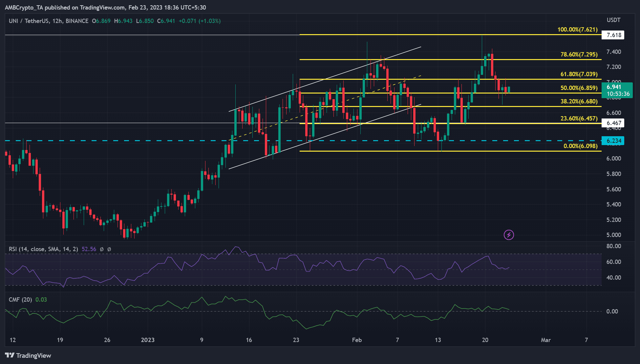Click the purple lightning bolt quick-action icon
Screen dimensions: 640x364
(508, 234)
